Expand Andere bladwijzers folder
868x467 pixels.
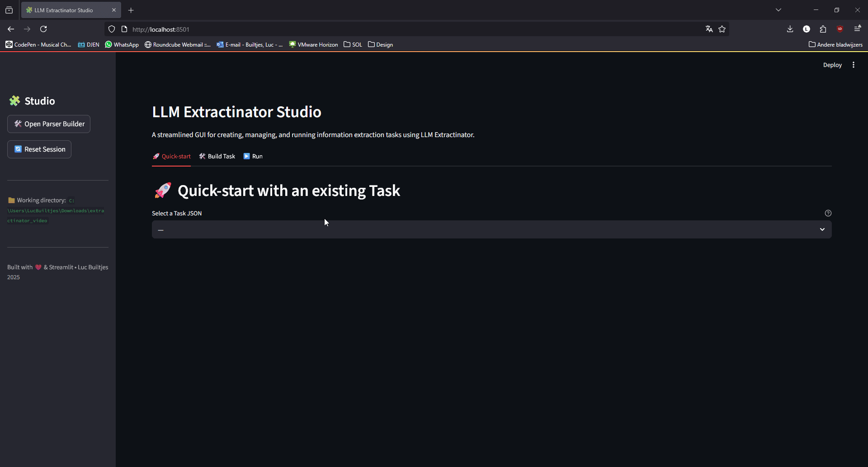click(835, 45)
